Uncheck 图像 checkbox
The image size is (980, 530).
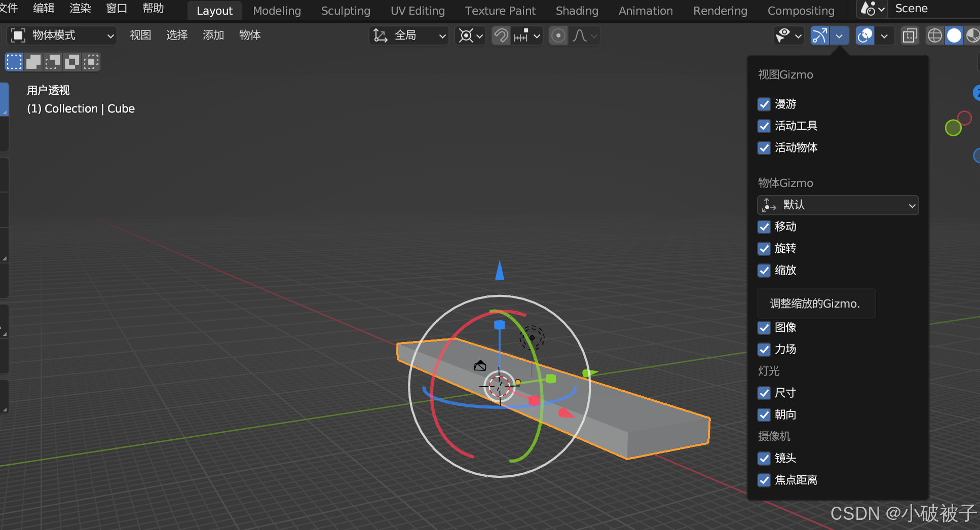[764, 328]
